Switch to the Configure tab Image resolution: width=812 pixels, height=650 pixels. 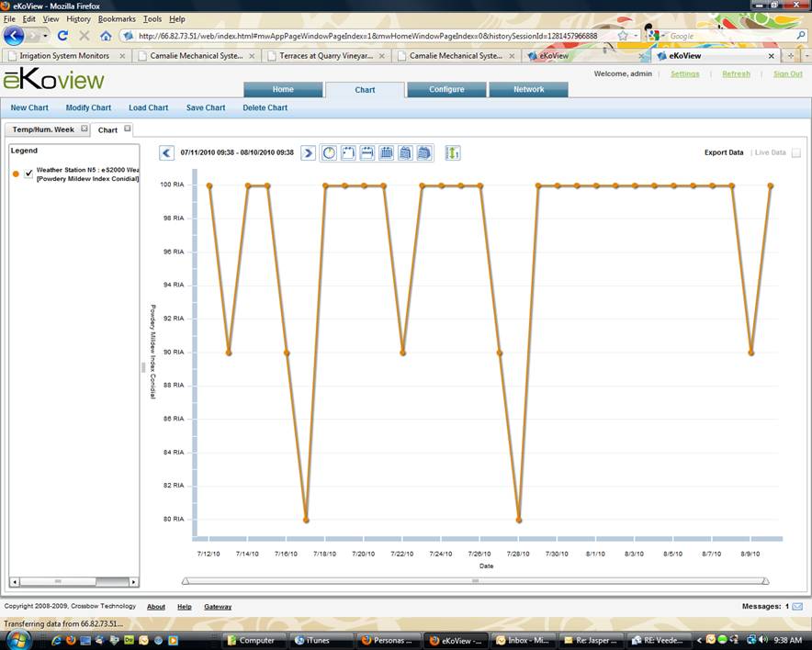click(x=446, y=90)
